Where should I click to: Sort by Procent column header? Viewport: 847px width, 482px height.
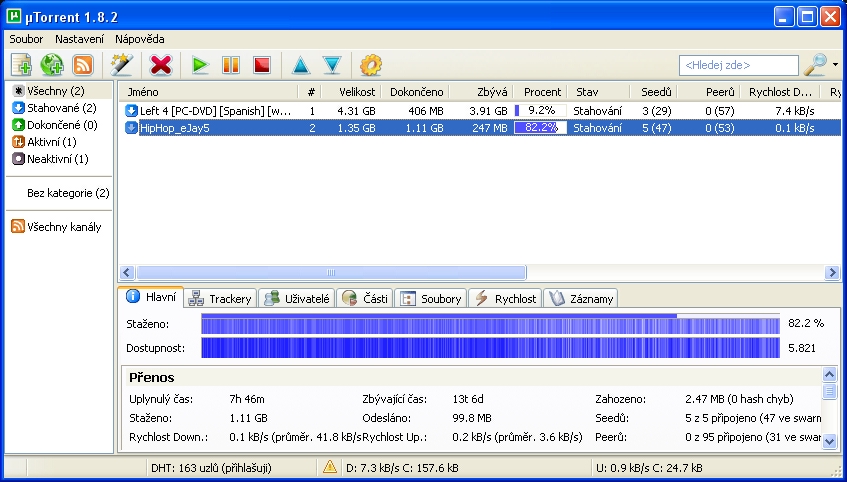(x=540, y=92)
